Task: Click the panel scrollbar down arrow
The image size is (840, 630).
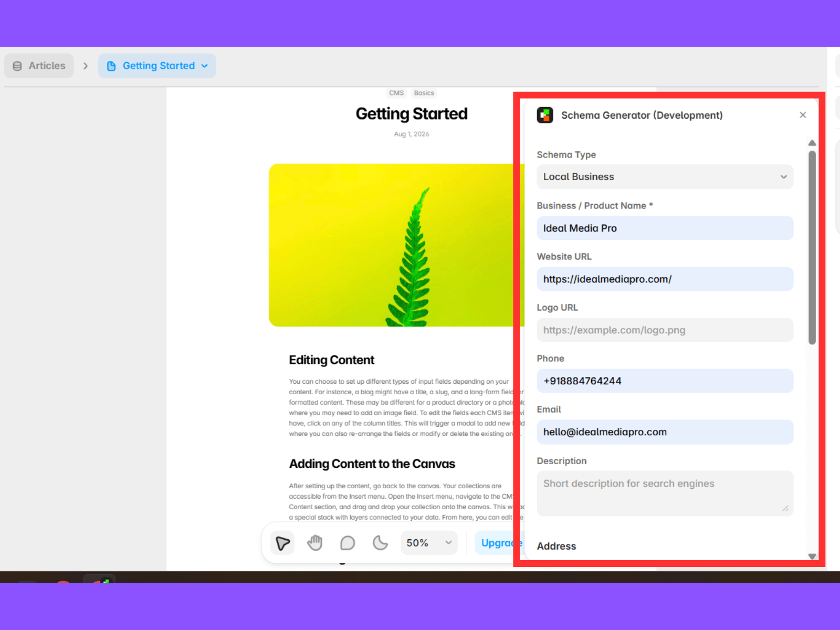Action: click(x=812, y=556)
